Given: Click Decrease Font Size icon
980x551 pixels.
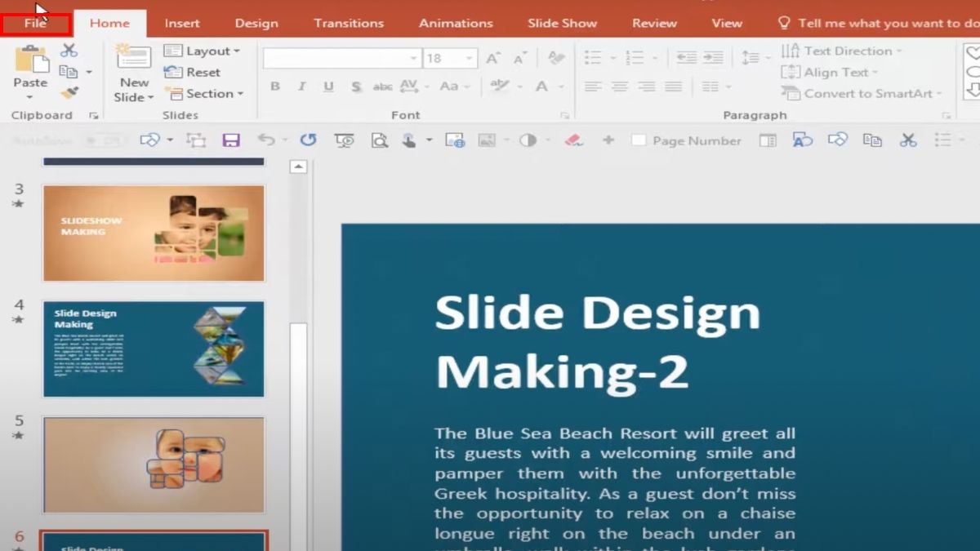Looking at the screenshot, I should [x=520, y=58].
